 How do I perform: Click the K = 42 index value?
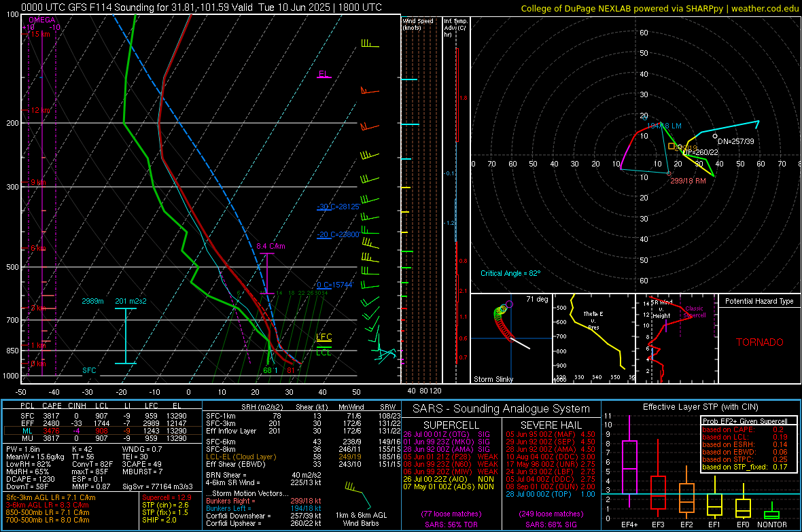pyautogui.click(x=82, y=449)
